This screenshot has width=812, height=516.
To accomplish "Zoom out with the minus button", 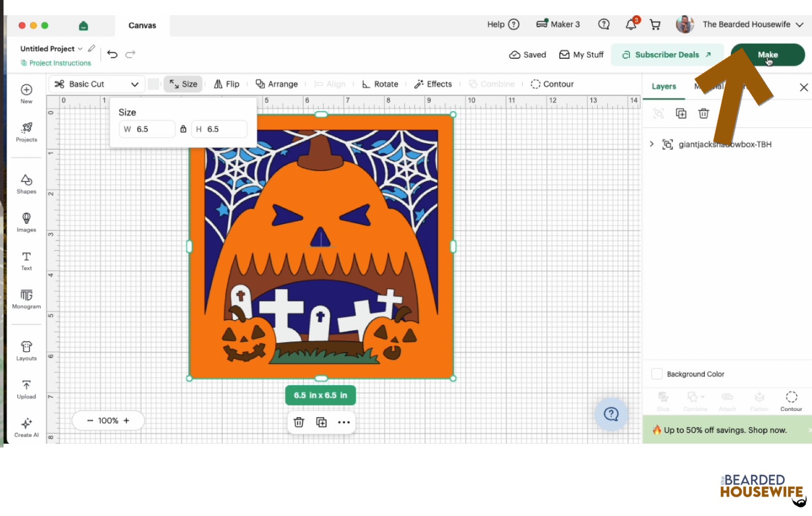I will (90, 421).
